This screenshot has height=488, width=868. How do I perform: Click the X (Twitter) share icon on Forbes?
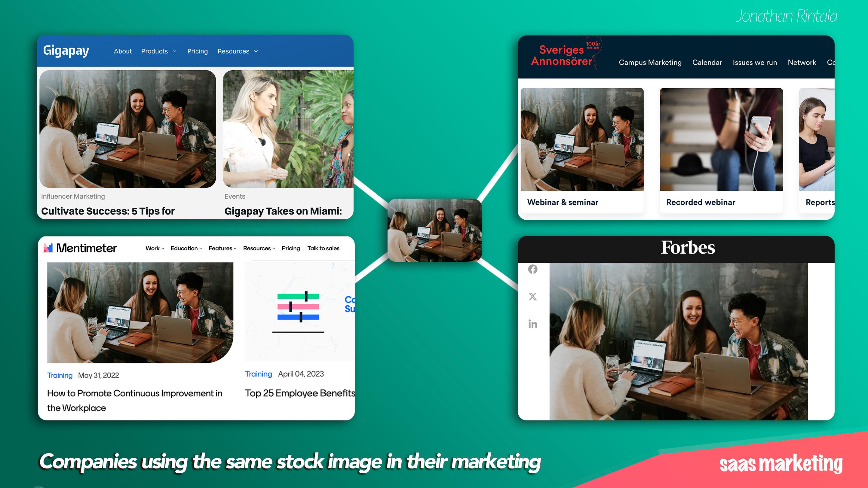[x=532, y=297]
